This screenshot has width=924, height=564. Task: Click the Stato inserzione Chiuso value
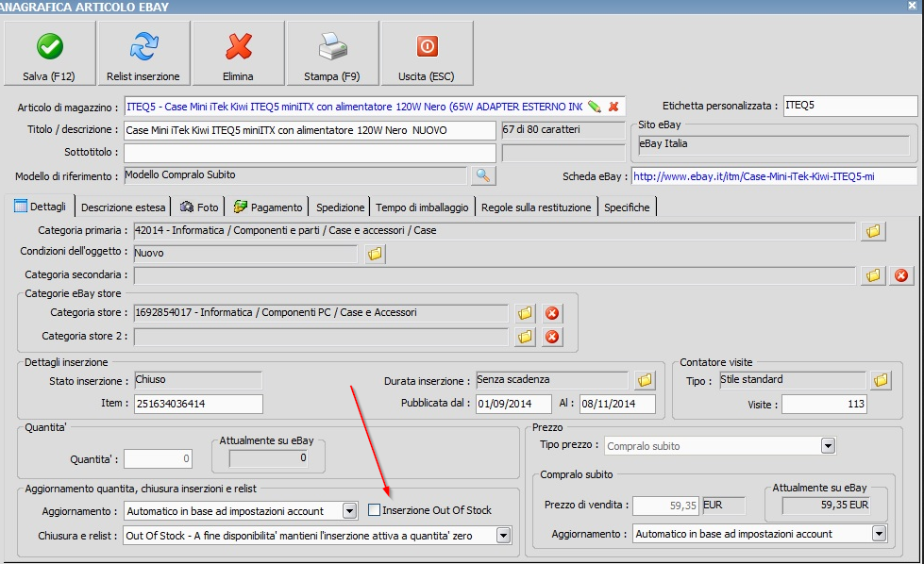198,380
